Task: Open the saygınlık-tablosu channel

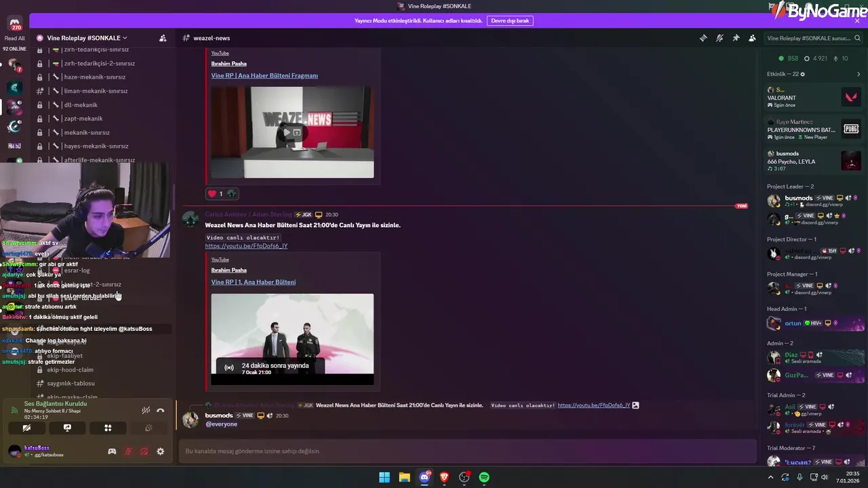Action: pyautogui.click(x=71, y=384)
